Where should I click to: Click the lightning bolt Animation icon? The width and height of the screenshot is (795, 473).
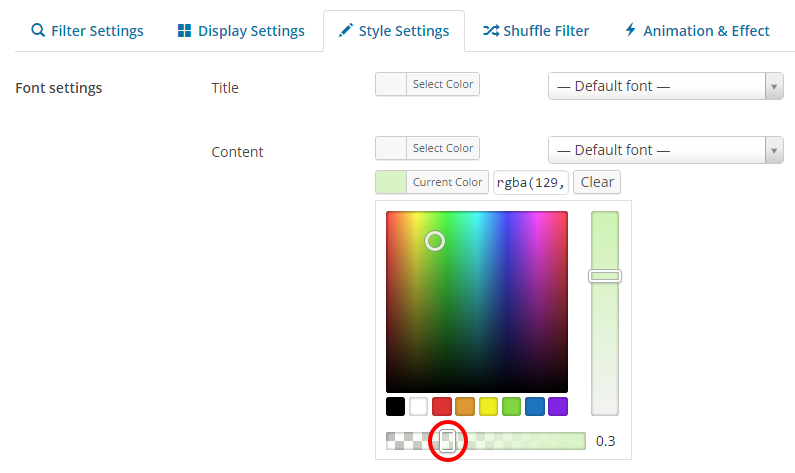pyautogui.click(x=630, y=30)
